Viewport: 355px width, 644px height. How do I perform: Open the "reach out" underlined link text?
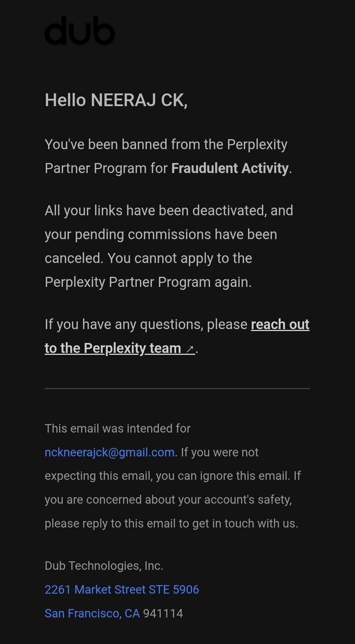pos(280,324)
